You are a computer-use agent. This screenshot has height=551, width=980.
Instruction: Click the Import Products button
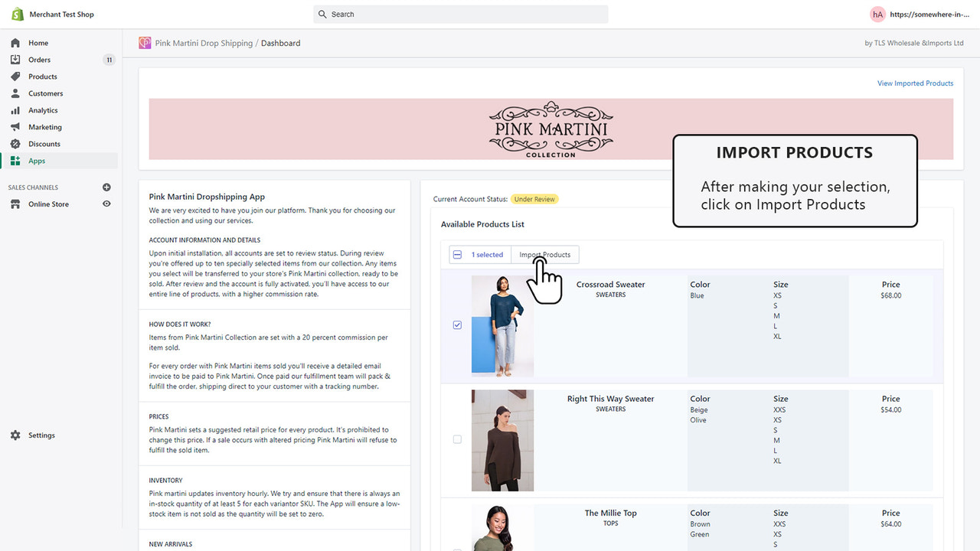[x=545, y=255]
